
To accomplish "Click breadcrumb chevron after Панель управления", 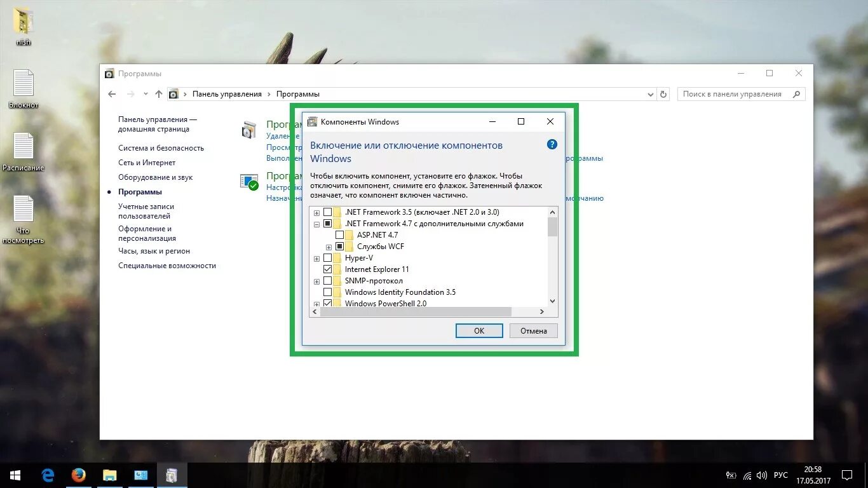I will pyautogui.click(x=269, y=94).
